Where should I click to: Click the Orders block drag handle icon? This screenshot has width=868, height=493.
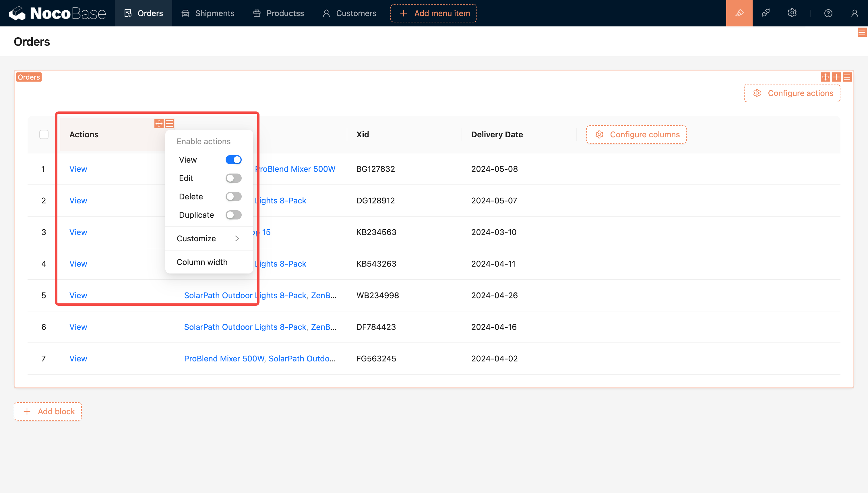click(x=825, y=77)
